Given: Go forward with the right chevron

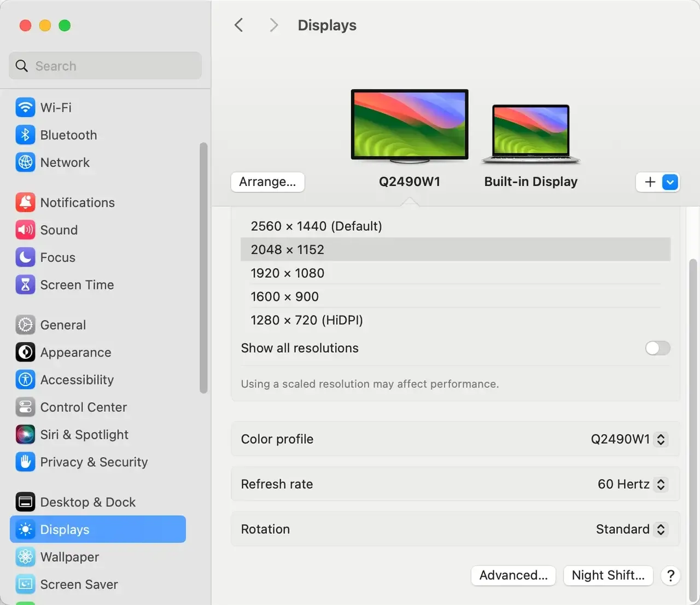Looking at the screenshot, I should tap(274, 25).
